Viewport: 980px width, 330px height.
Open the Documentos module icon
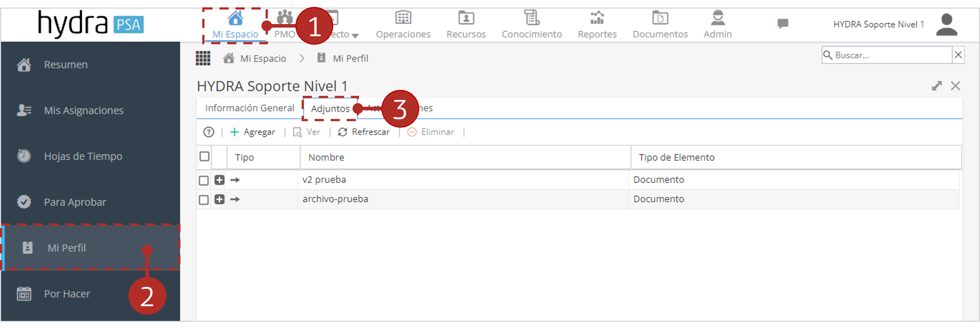pyautogui.click(x=660, y=18)
